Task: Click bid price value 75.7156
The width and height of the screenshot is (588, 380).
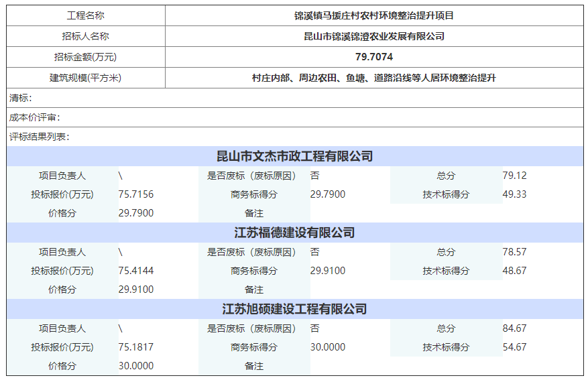Action: 136,194
